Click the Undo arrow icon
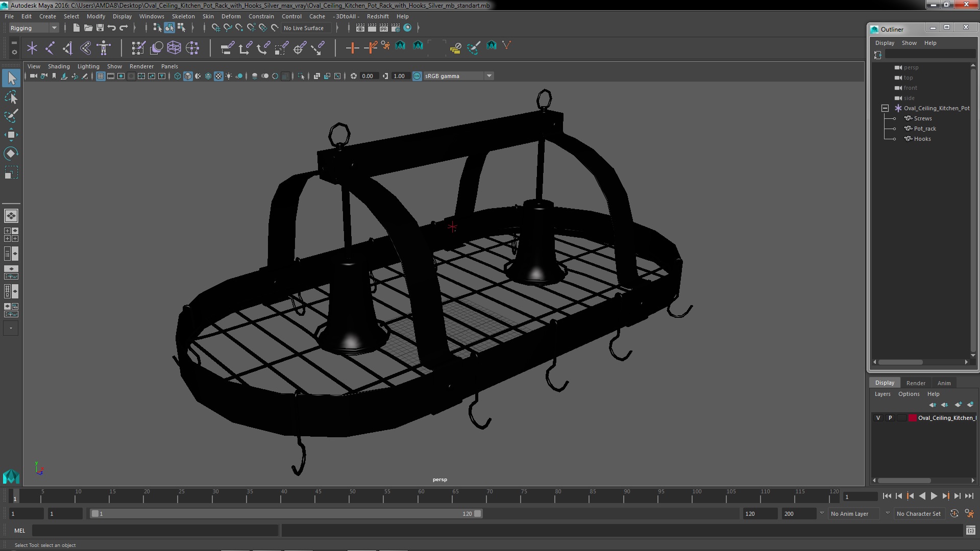 pos(112,28)
